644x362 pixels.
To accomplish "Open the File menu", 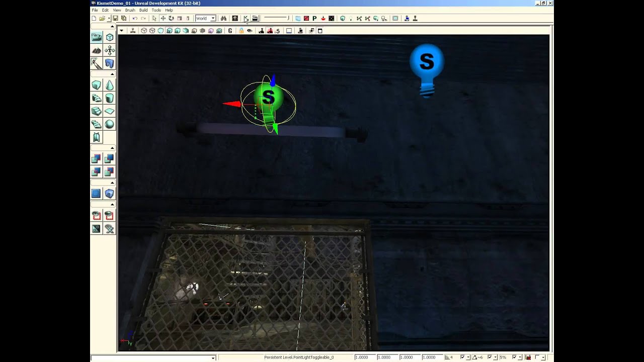I will [x=95, y=10].
